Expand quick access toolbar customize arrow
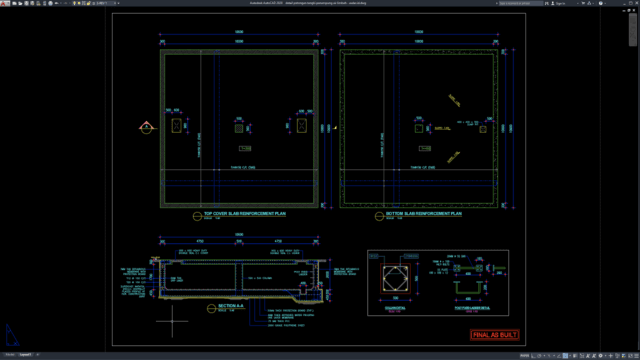Viewport: 640px width, 360px height. click(x=118, y=3)
